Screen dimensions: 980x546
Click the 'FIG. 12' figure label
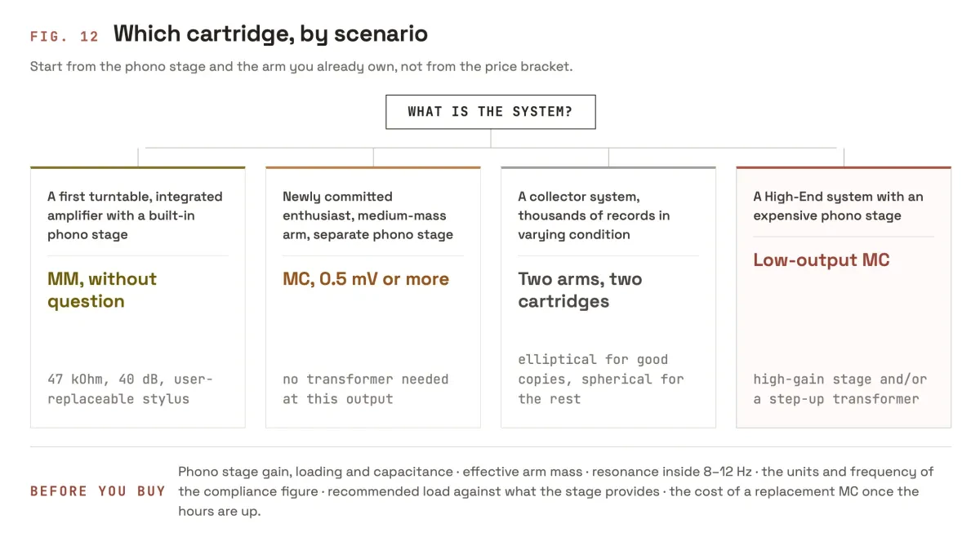pyautogui.click(x=65, y=36)
